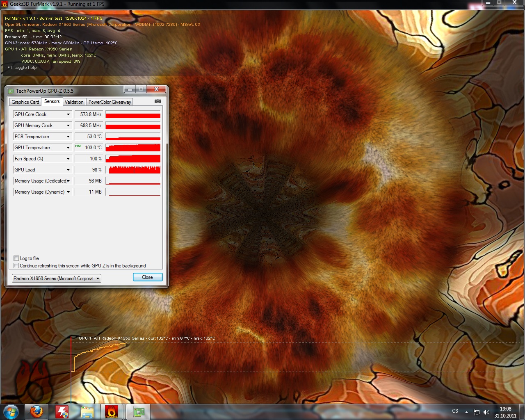525x420 pixels.
Task: Expand the Memory Usage (Dedicated) dropdown
Action: [x=68, y=181]
